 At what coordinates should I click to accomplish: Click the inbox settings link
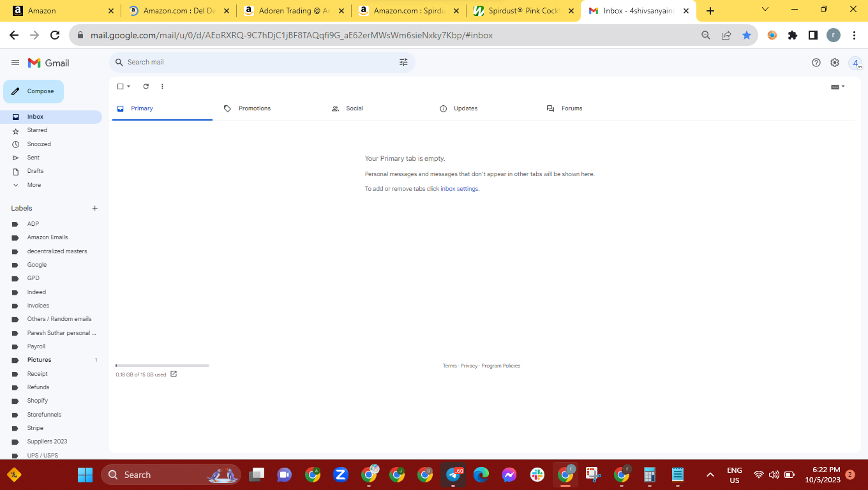[460, 189]
